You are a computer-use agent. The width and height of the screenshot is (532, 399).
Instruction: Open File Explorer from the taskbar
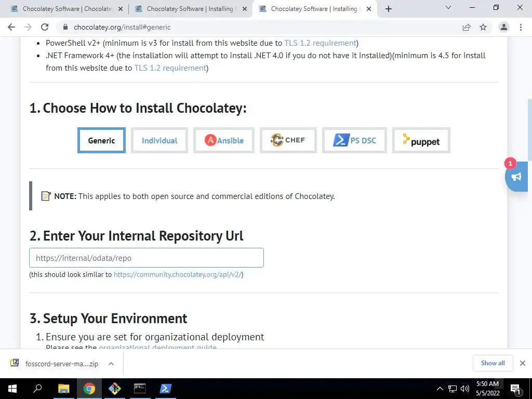click(63, 389)
